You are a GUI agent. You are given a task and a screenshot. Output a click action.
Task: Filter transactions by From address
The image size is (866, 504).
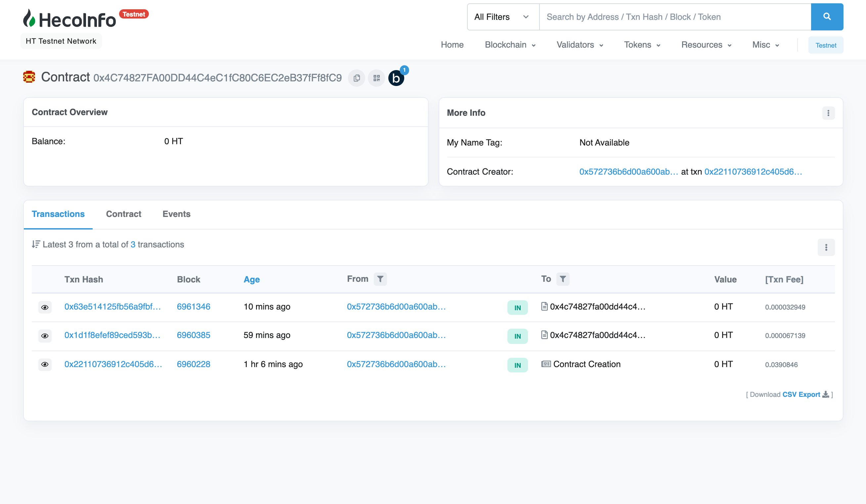tap(380, 279)
